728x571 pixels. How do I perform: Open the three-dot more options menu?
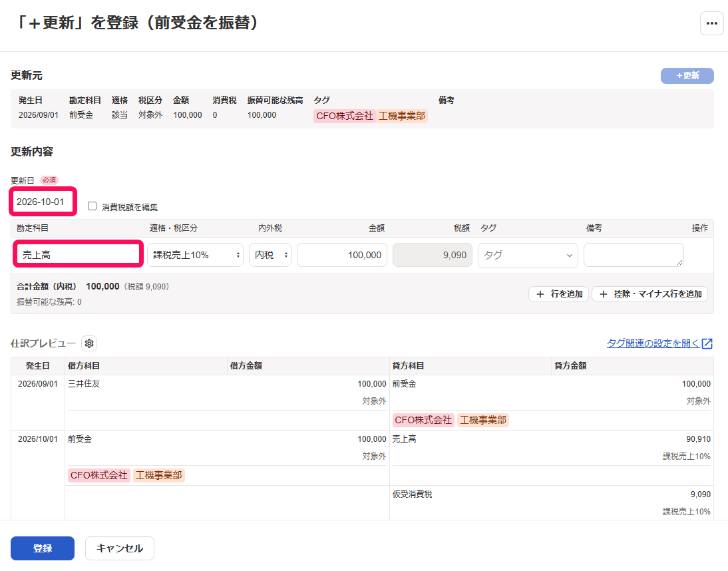point(712,23)
